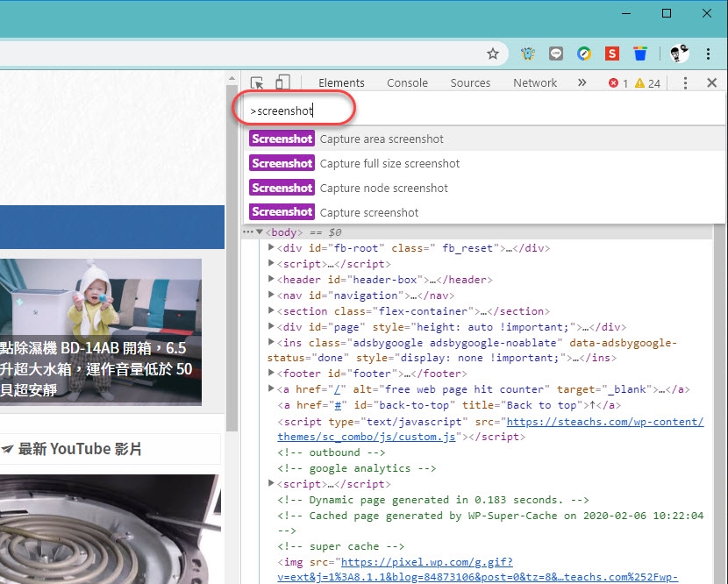Expand the nav navigation element node

[x=272, y=296]
